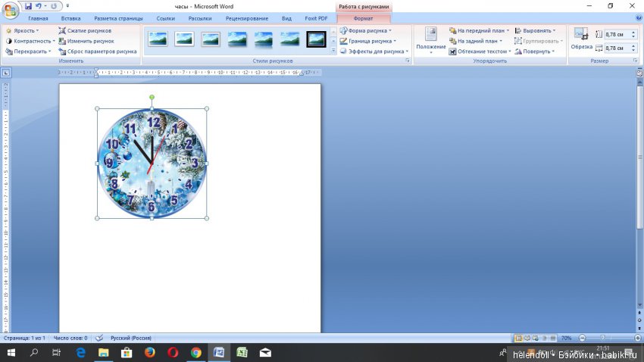Click the picture height input field

617,34
